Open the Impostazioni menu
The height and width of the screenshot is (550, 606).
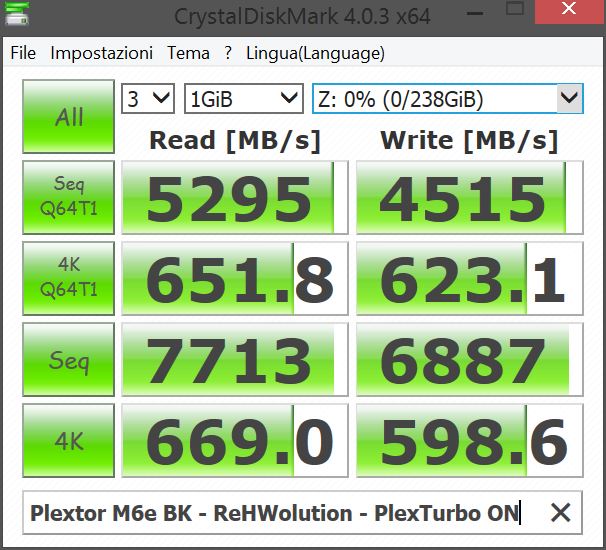[x=101, y=53]
